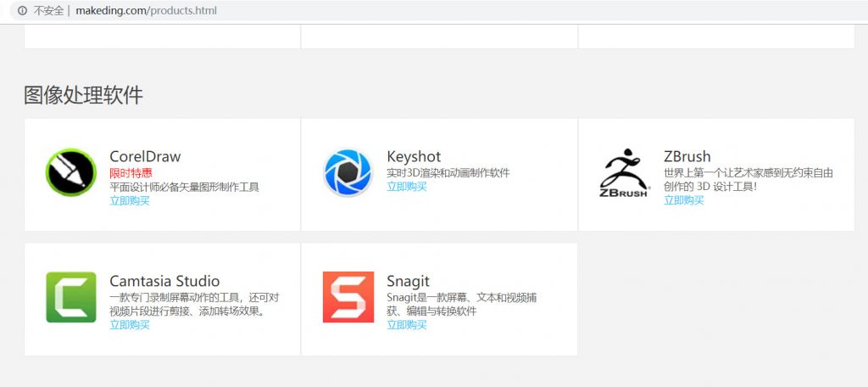Click 立即购买 under Camtasia Studio

(x=130, y=325)
